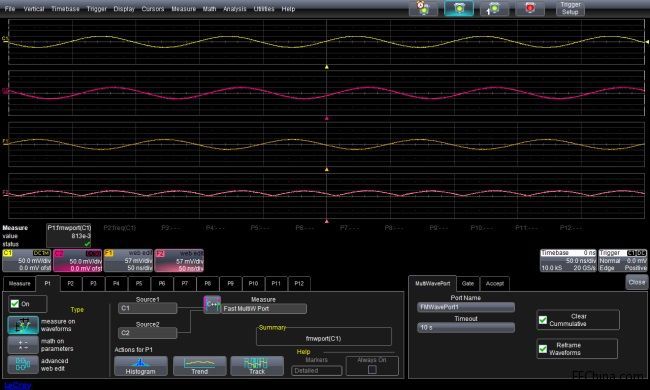Click the Port Name input field
The image size is (650, 390).
point(466,307)
